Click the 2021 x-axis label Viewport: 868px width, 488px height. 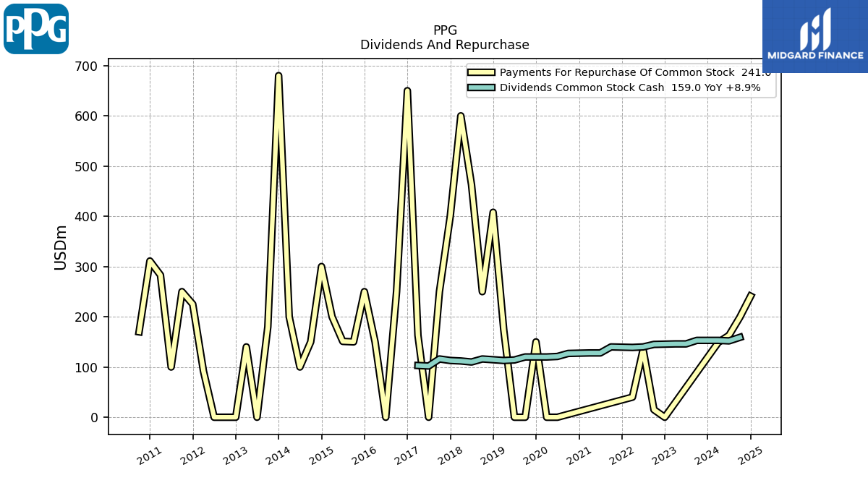coord(579,455)
